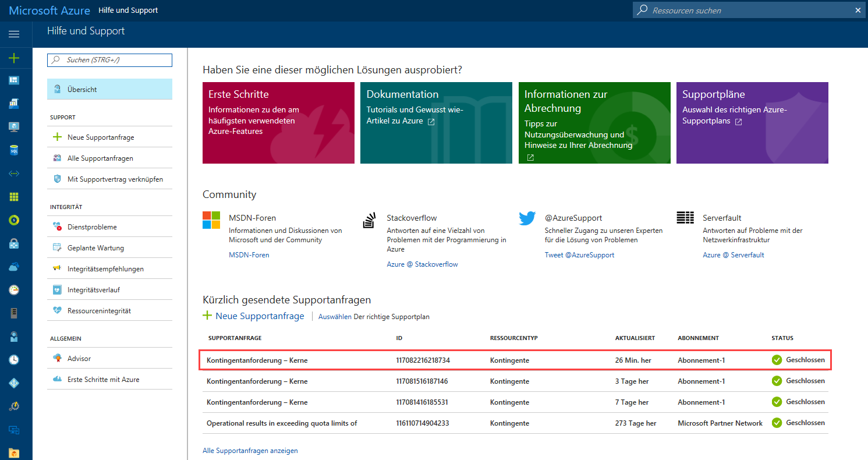Viewport: 868px width, 460px height.
Task: Click the STATUS column header
Action: point(782,338)
